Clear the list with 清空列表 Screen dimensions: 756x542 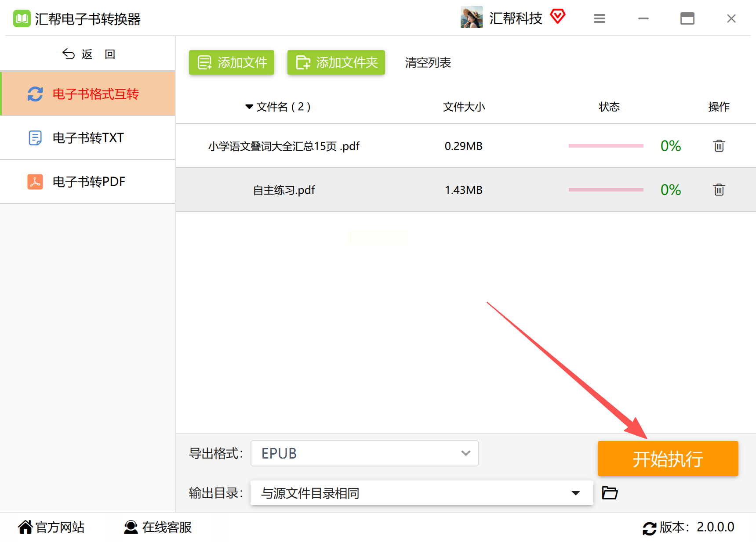coord(428,62)
